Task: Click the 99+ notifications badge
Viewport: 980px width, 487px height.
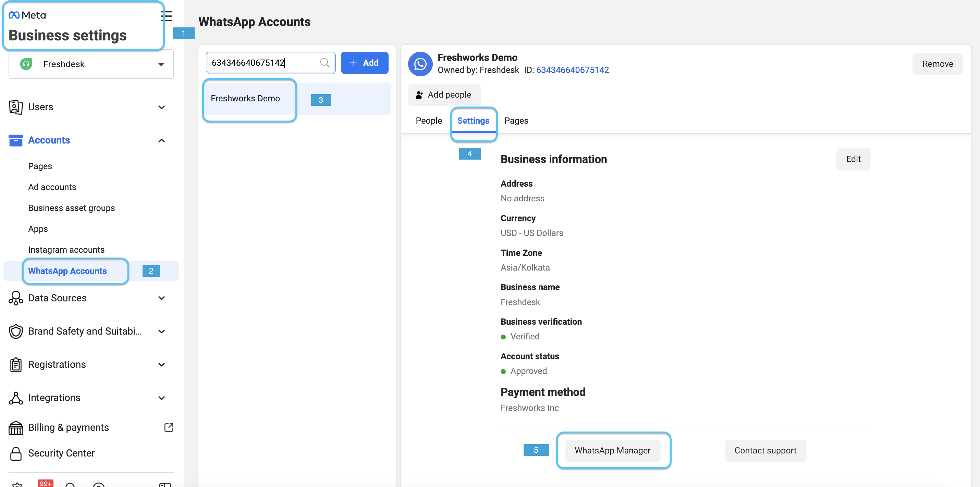Action: click(45, 483)
